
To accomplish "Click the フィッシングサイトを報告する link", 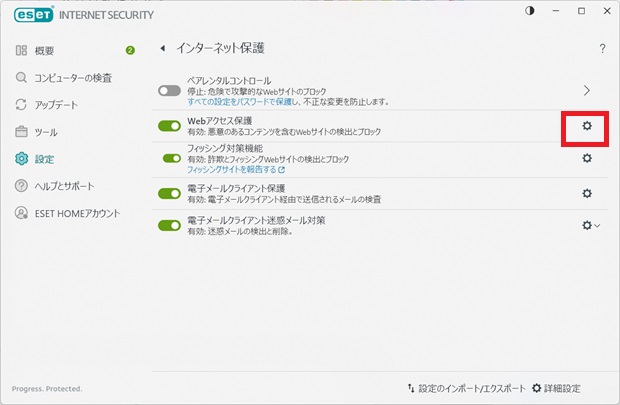I will click(232, 170).
